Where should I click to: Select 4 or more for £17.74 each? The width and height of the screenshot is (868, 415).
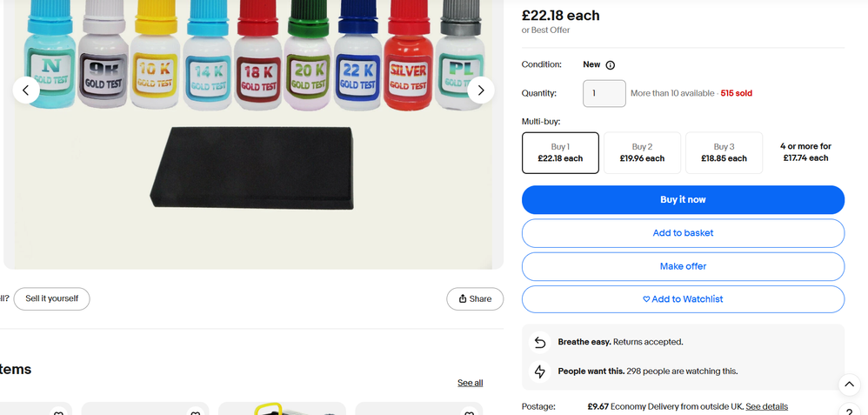click(805, 153)
